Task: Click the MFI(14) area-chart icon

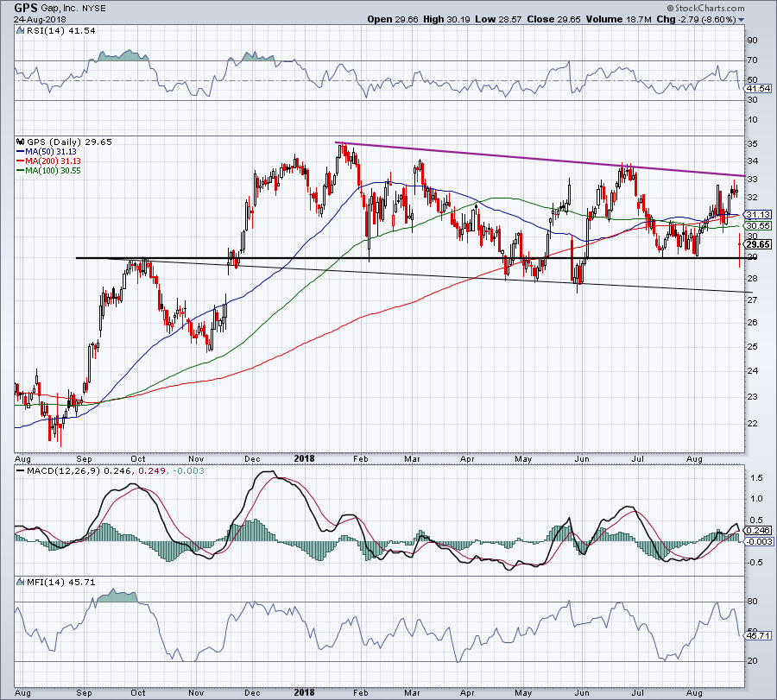Action: point(20,582)
